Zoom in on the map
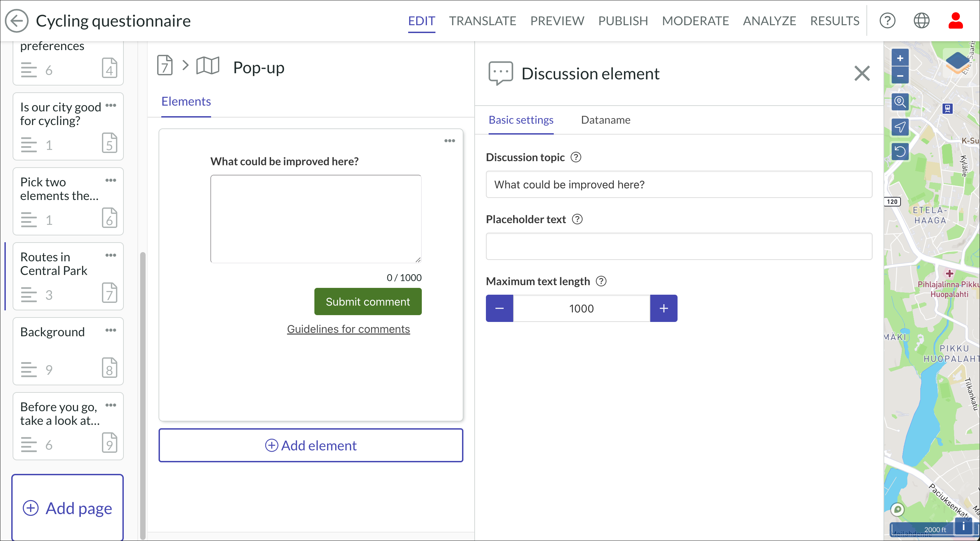Screen dimensions: 980x541 (x=900, y=58)
